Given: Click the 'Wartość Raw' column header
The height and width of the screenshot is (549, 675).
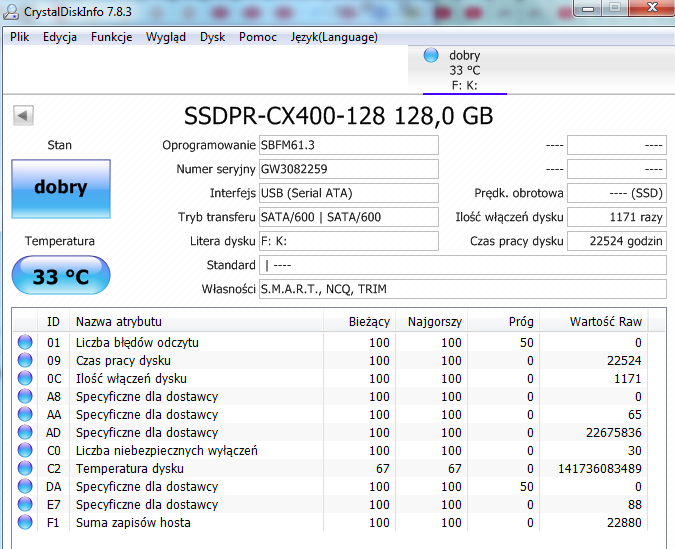Looking at the screenshot, I should coord(593,322).
